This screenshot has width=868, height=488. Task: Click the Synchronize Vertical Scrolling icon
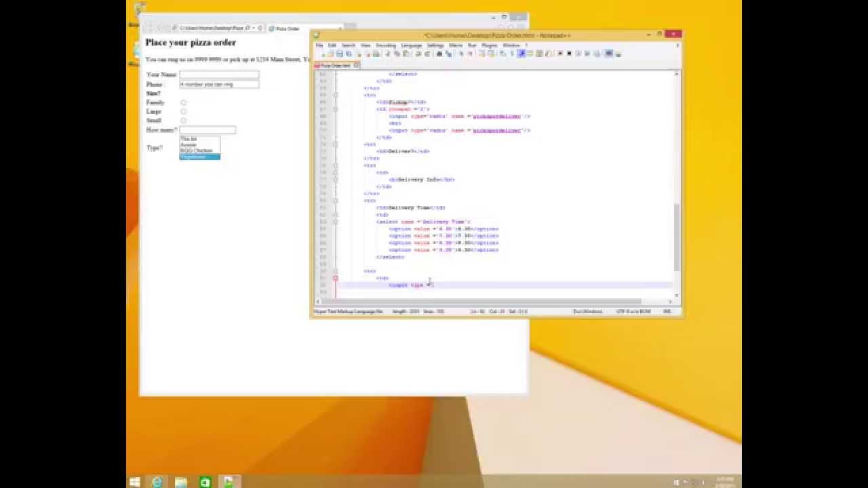coord(482,54)
